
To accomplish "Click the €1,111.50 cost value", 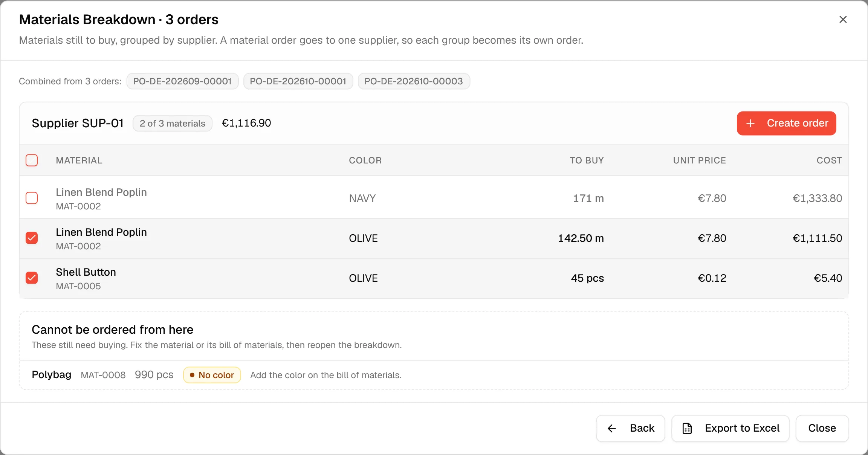I will click(818, 238).
